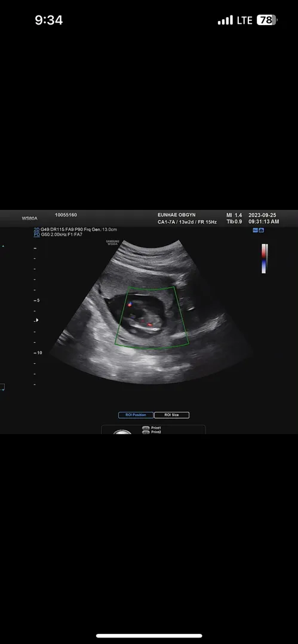Click the depth scale 10 marker
298x644 pixels.
38,353
